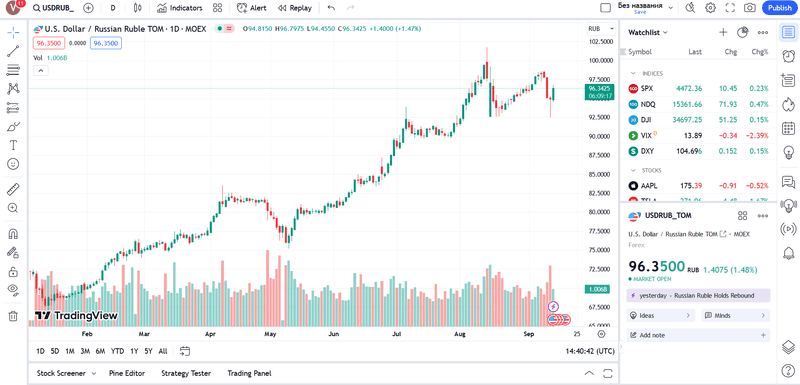Toggle stay in drawing mode
The height and width of the screenshot is (385, 800).
pyautogui.click(x=13, y=252)
